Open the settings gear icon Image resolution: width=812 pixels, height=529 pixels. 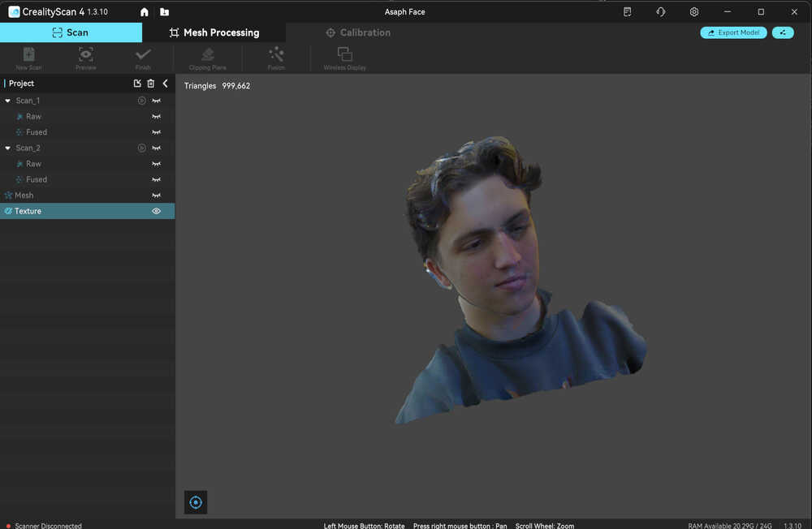click(x=693, y=12)
